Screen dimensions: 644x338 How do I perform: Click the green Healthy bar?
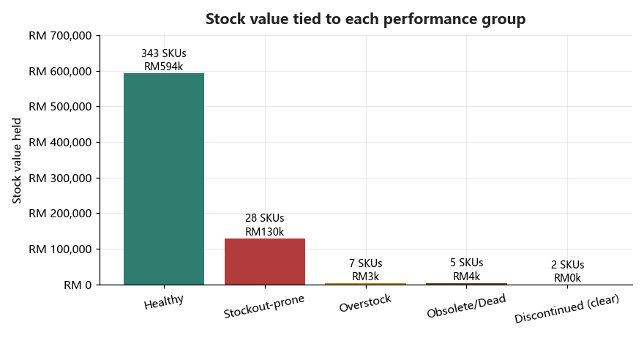164,179
